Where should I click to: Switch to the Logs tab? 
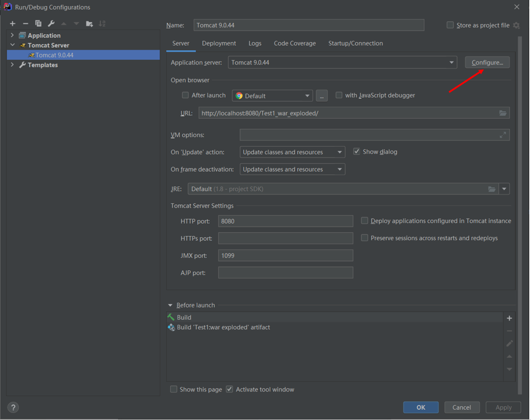click(255, 43)
